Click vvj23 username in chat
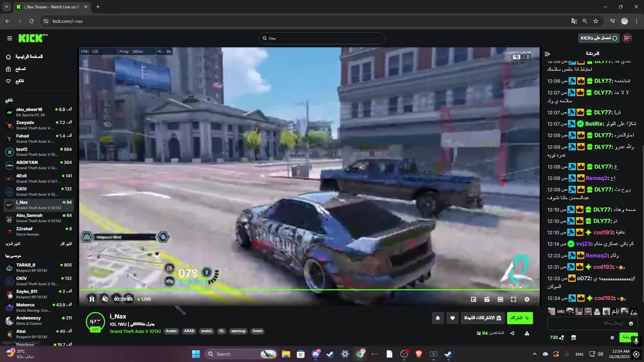 [x=584, y=244]
